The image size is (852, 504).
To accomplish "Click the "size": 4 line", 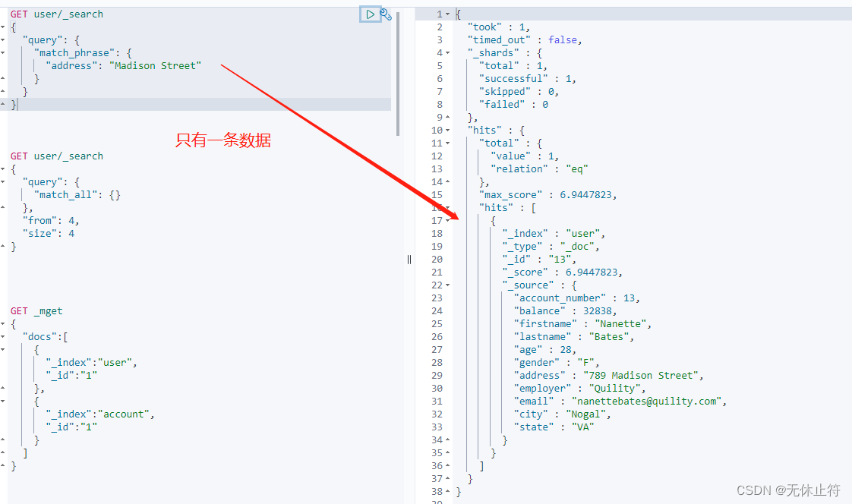I will [49, 234].
